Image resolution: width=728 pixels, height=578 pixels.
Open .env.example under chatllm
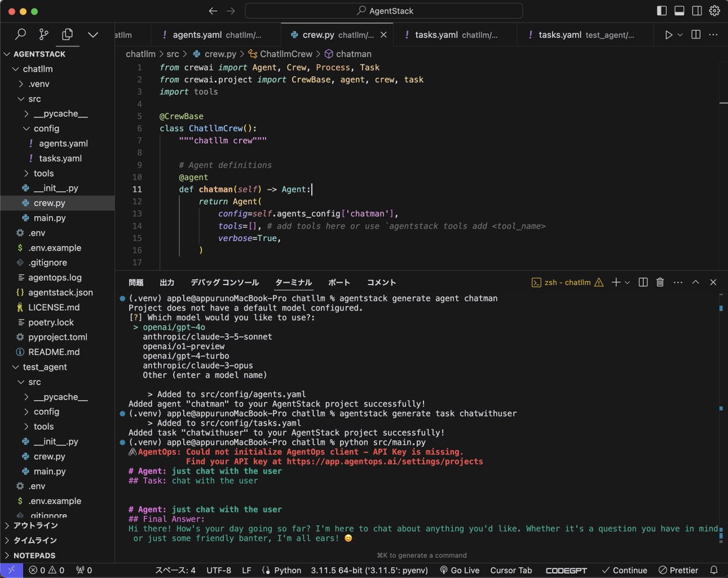coord(55,248)
